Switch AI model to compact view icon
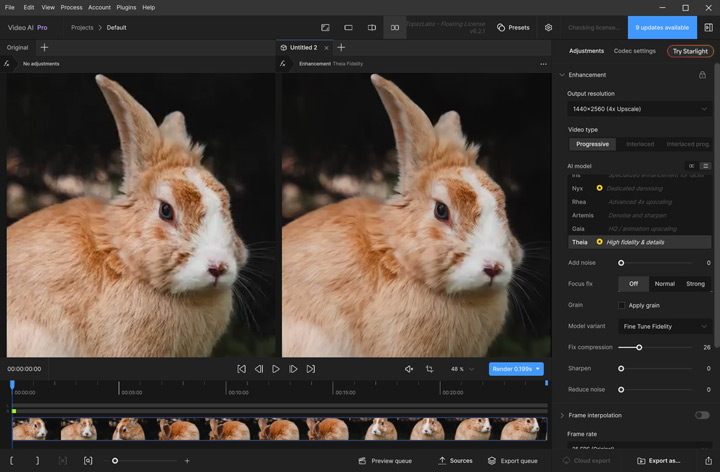The width and height of the screenshot is (720, 472). pos(691,166)
